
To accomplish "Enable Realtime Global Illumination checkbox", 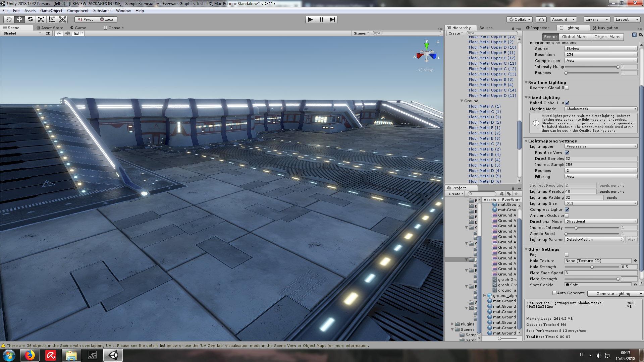I will pyautogui.click(x=567, y=88).
